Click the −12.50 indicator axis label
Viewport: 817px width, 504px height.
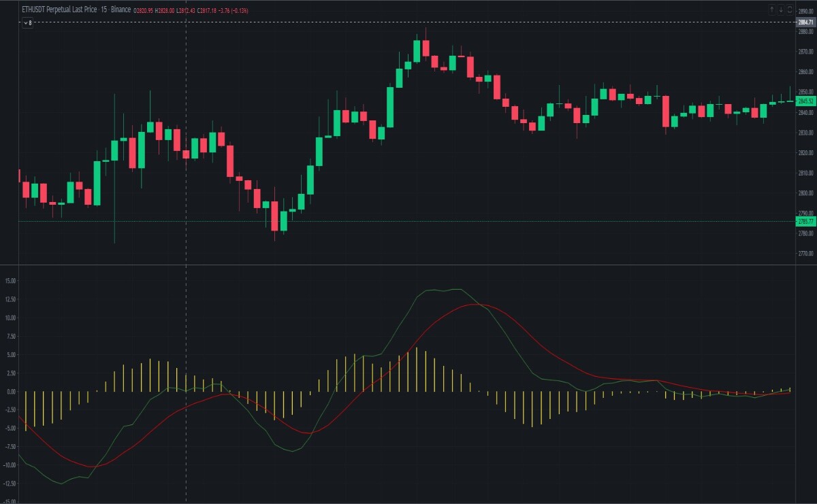coord(10,484)
